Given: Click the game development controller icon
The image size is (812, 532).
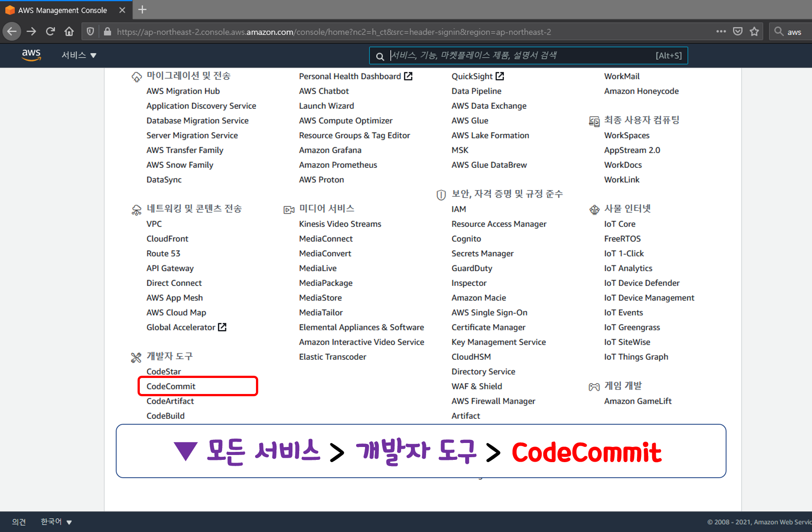Looking at the screenshot, I should click(x=594, y=387).
